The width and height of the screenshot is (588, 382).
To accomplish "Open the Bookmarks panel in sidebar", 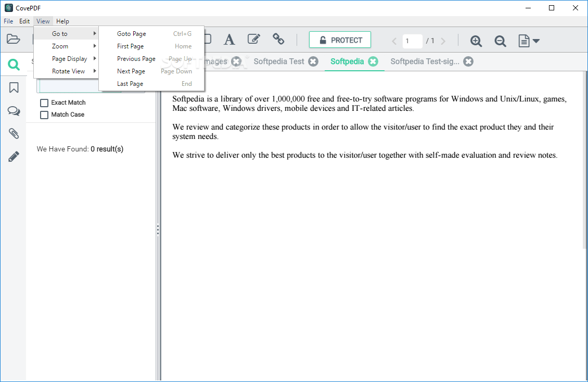I will tap(14, 88).
